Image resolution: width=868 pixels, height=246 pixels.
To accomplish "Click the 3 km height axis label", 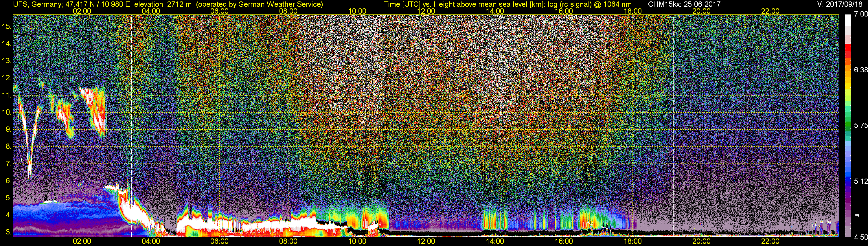I will 8,232.
